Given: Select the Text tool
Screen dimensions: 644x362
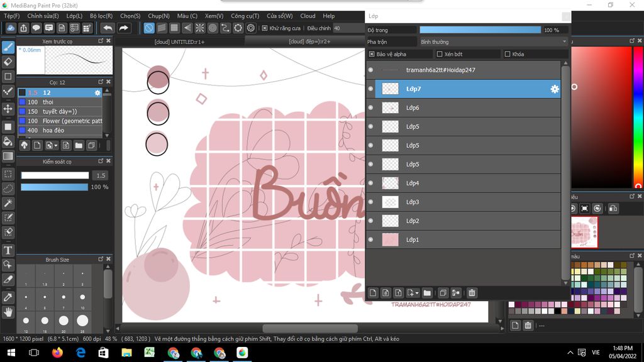Looking at the screenshot, I should pos(8,250).
